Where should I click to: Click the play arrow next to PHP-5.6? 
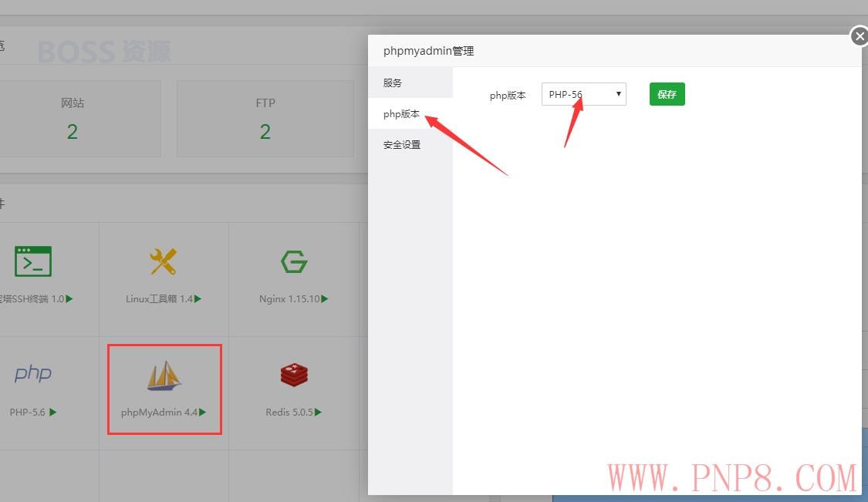tap(53, 413)
